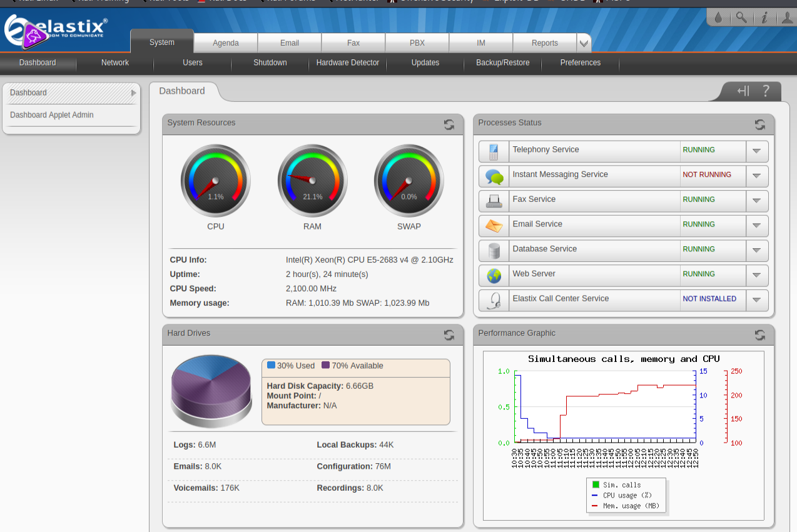
Task: Refresh the System Resources applet
Action: tap(449, 124)
